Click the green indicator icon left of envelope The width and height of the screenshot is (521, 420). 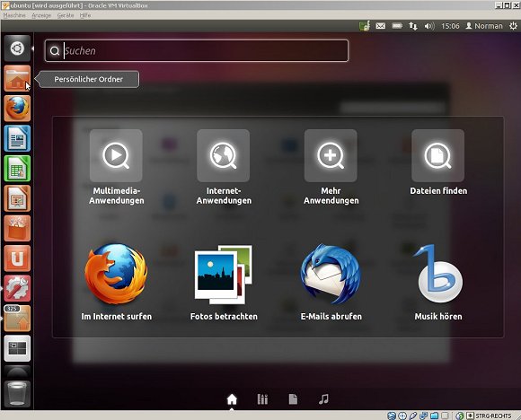click(365, 26)
